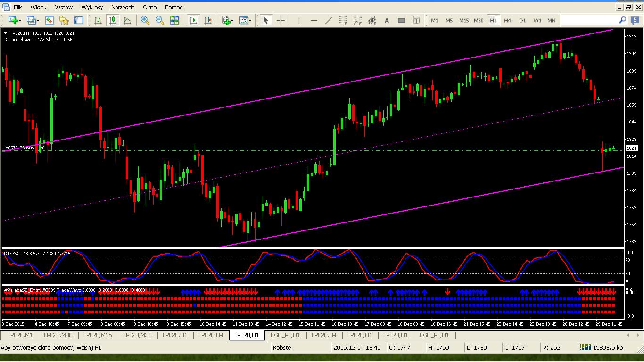Select the text tool letter A
The image size is (644, 362).
(x=387, y=20)
